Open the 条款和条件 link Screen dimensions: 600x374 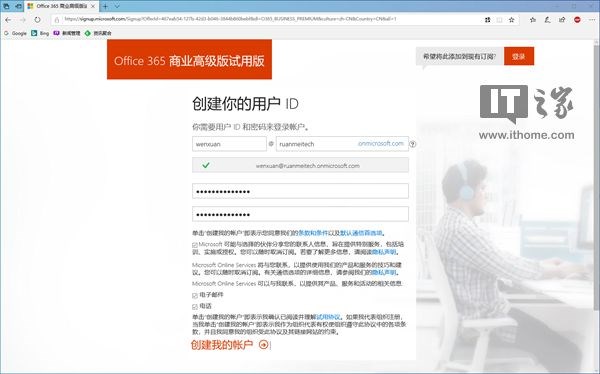[x=313, y=233]
